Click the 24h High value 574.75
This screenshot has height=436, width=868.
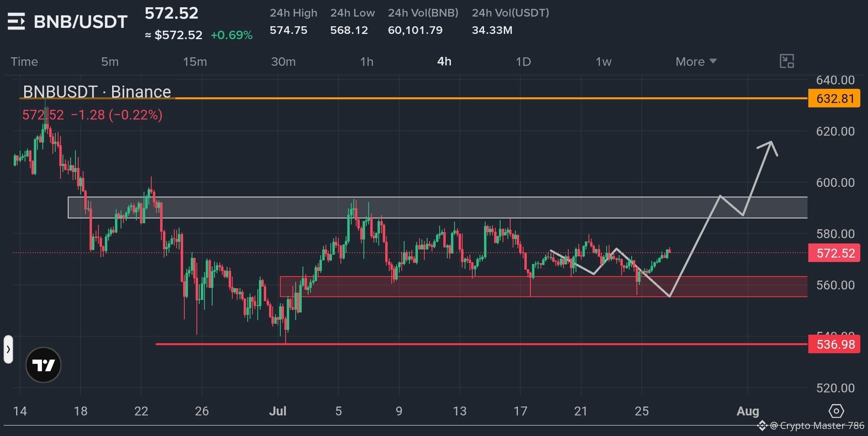288,30
